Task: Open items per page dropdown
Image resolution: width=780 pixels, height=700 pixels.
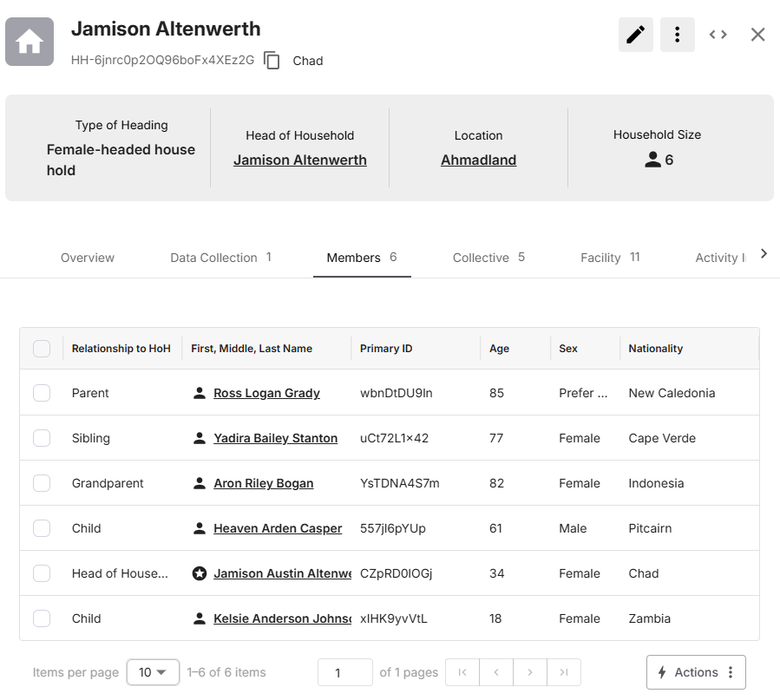Action: (153, 672)
